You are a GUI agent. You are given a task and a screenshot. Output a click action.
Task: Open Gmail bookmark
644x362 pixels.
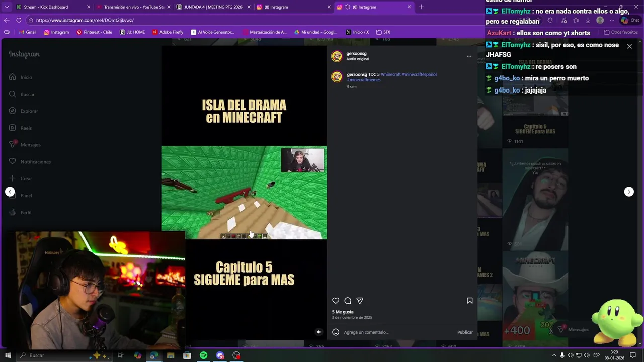28,32
